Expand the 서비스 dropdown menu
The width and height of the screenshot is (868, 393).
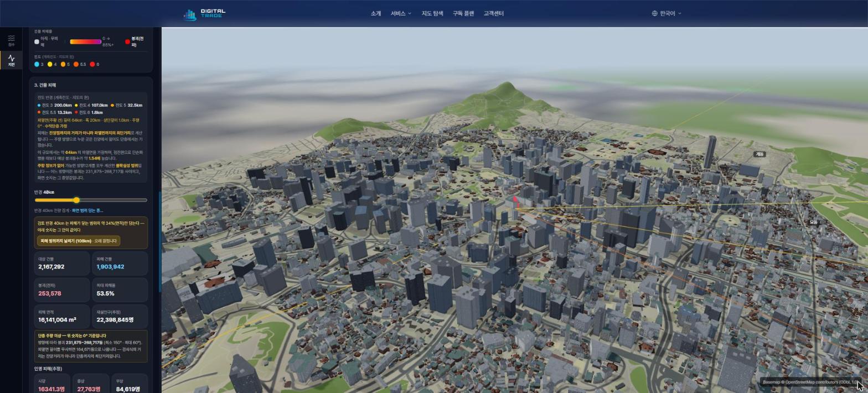tap(401, 13)
